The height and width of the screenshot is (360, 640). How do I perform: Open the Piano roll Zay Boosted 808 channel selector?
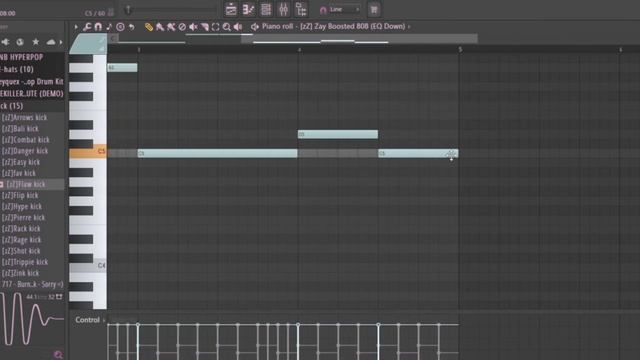pyautogui.click(x=333, y=27)
